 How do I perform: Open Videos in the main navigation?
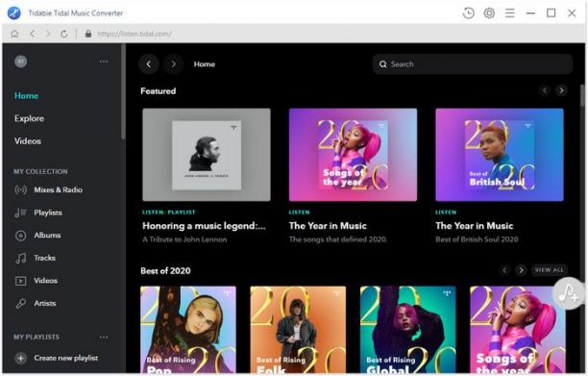pos(28,141)
